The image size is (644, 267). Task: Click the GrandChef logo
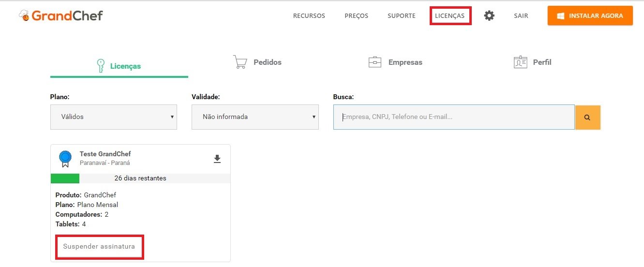tap(61, 15)
